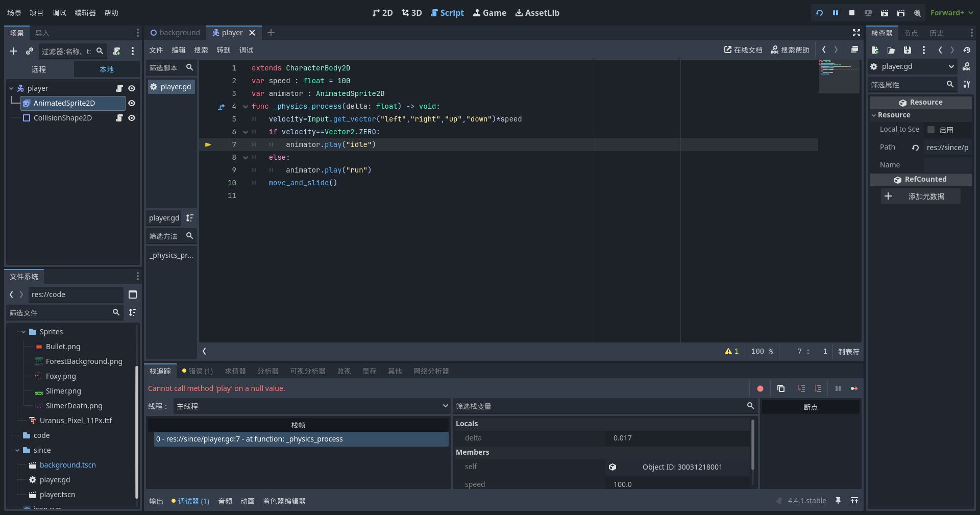The height and width of the screenshot is (515, 980).
Task: Attach script icon in scene dock toolbar
Action: click(116, 51)
